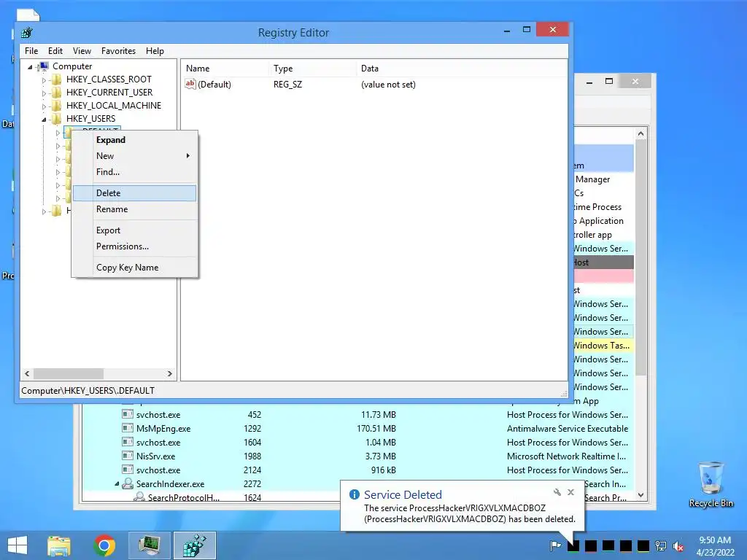This screenshot has width=747, height=560.
Task: Click the muted volume tray icon
Action: point(678,545)
